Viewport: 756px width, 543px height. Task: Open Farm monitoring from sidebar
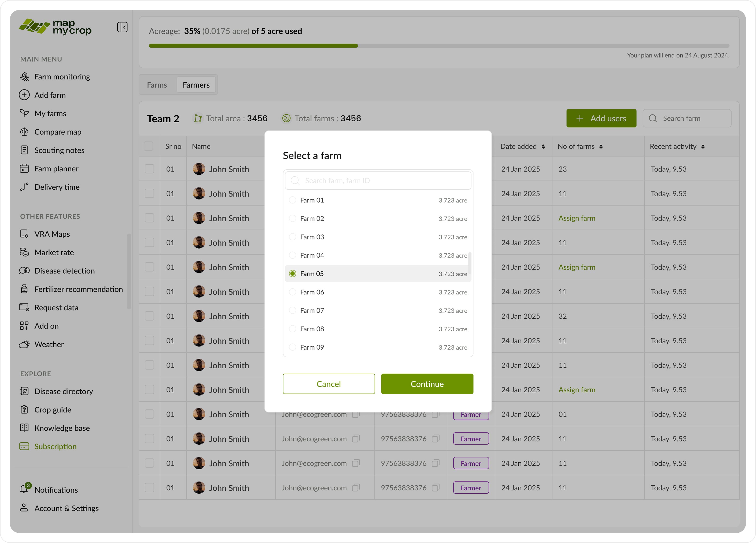click(62, 77)
